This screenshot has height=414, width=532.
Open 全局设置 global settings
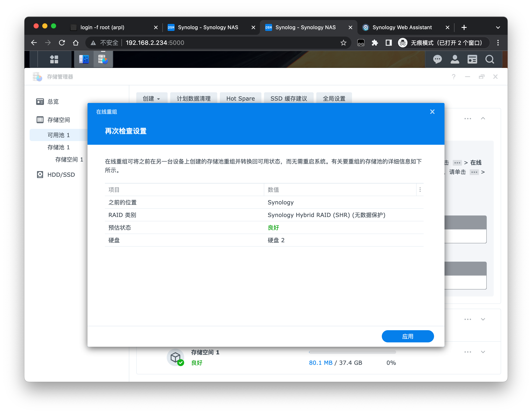(334, 98)
